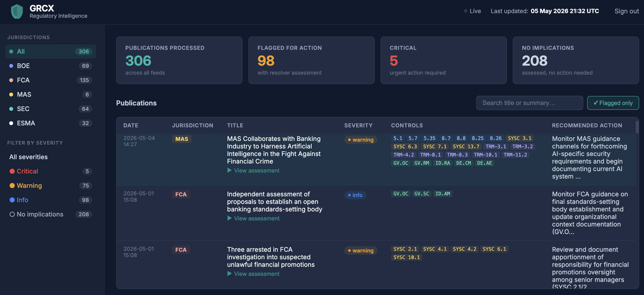Select the ESMA jurisdiction filter
This screenshot has height=295, width=644.
click(x=51, y=123)
